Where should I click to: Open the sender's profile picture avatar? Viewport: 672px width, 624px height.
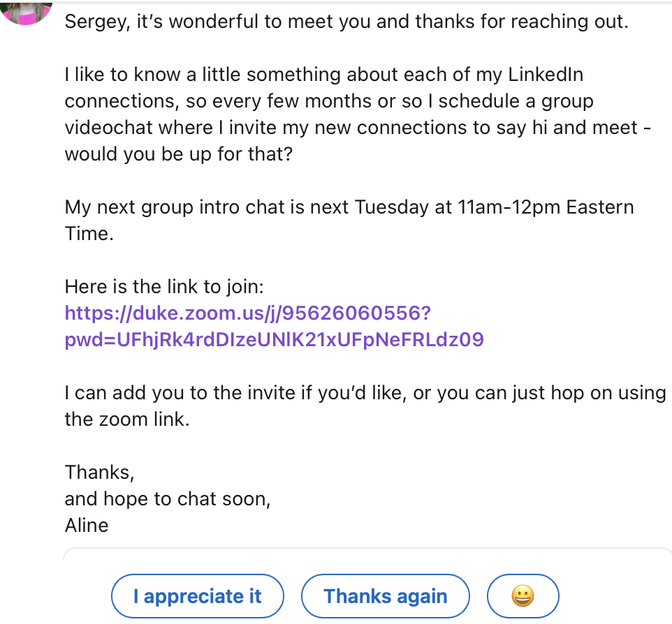coord(26,12)
